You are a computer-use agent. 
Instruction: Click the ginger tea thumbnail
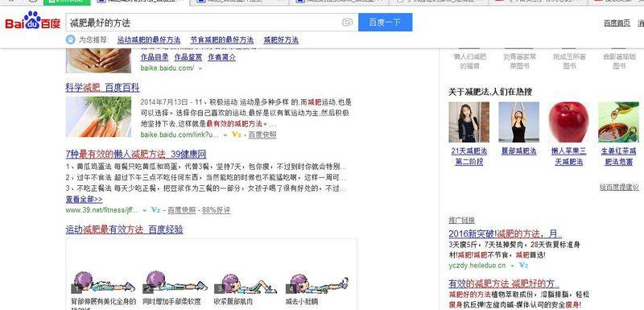618,122
